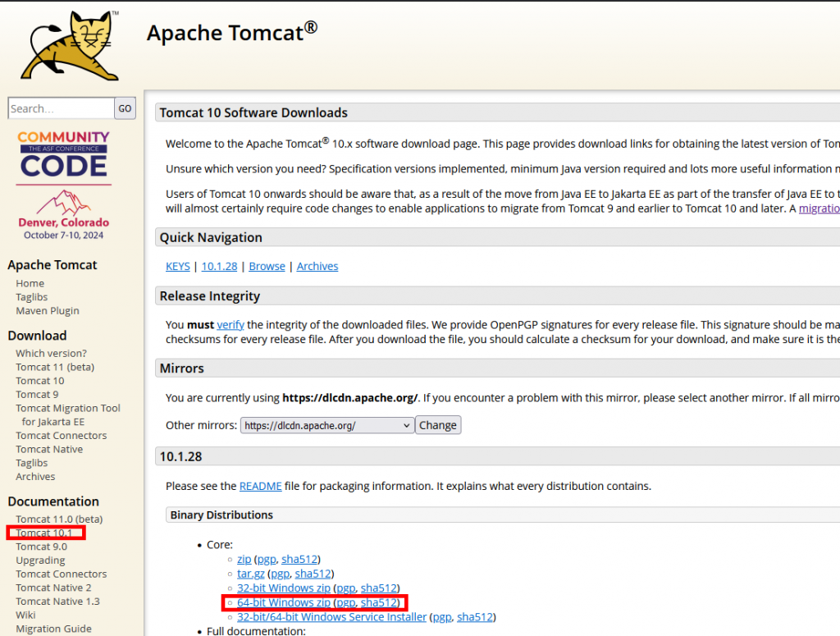
Task: Open Tomcat 10 download sidebar link
Action: [39, 381]
